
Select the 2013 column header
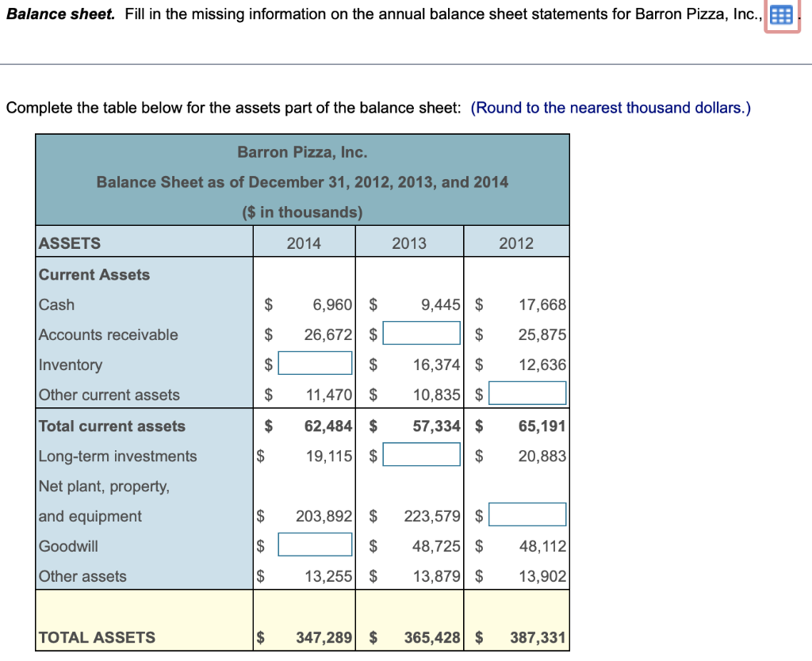pyautogui.click(x=409, y=241)
